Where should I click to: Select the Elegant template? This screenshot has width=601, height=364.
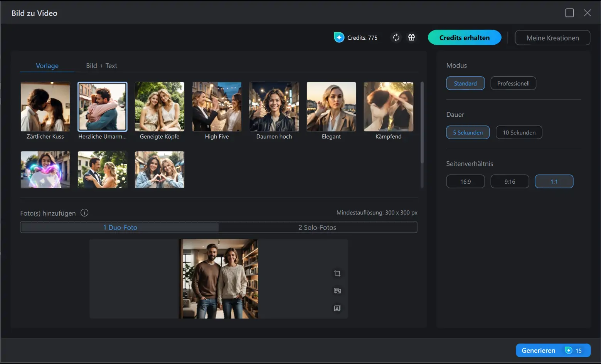click(331, 111)
